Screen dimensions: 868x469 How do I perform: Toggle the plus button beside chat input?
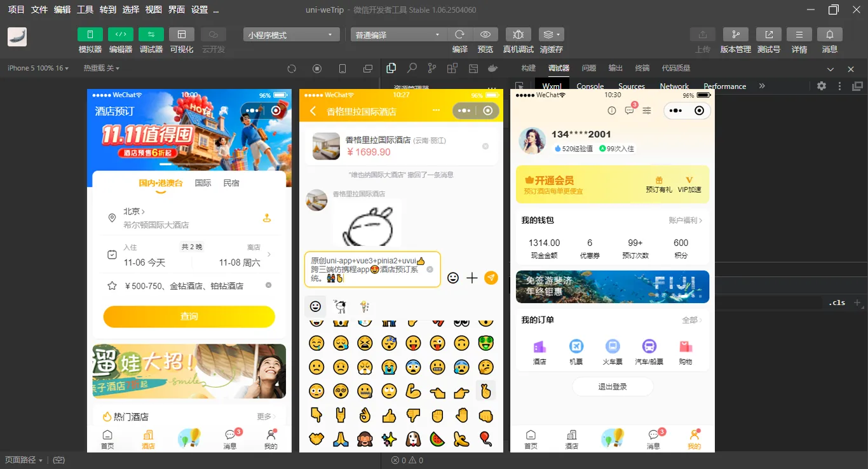(x=471, y=278)
